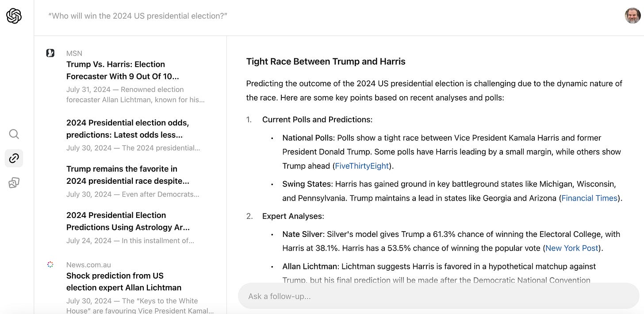Click the July 31, 2024 Renowned election snippet
The width and height of the screenshot is (644, 314).
click(135, 95)
